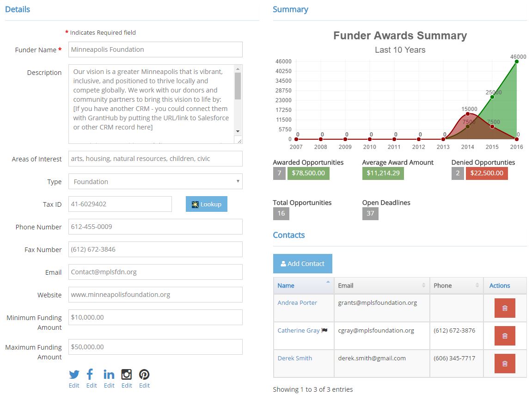
Task: Click the Pinterest social icon
Action: [144, 374]
